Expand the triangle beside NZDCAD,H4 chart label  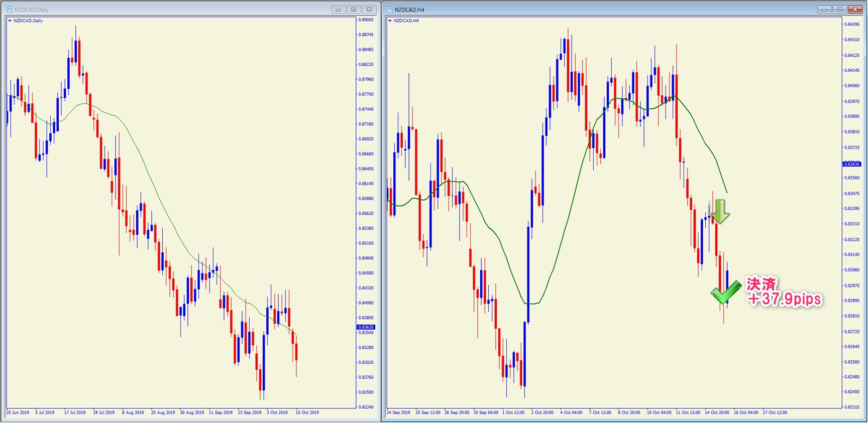pyautogui.click(x=390, y=21)
